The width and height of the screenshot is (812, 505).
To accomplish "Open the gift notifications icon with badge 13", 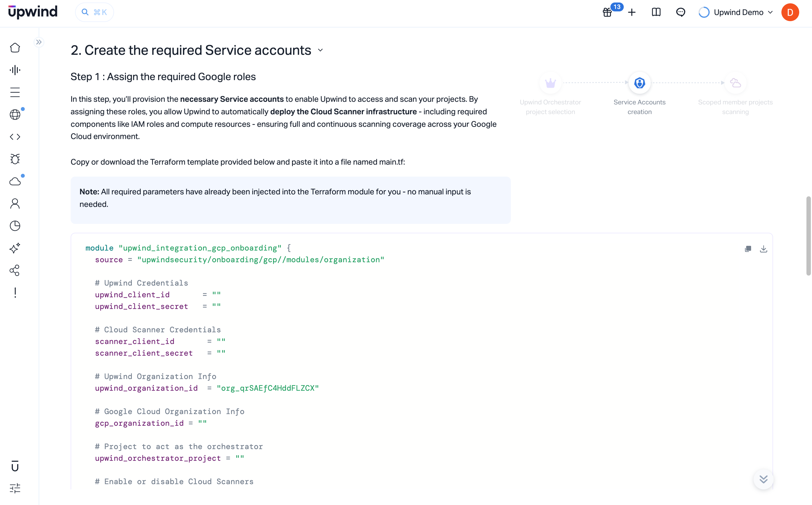I will pos(608,12).
